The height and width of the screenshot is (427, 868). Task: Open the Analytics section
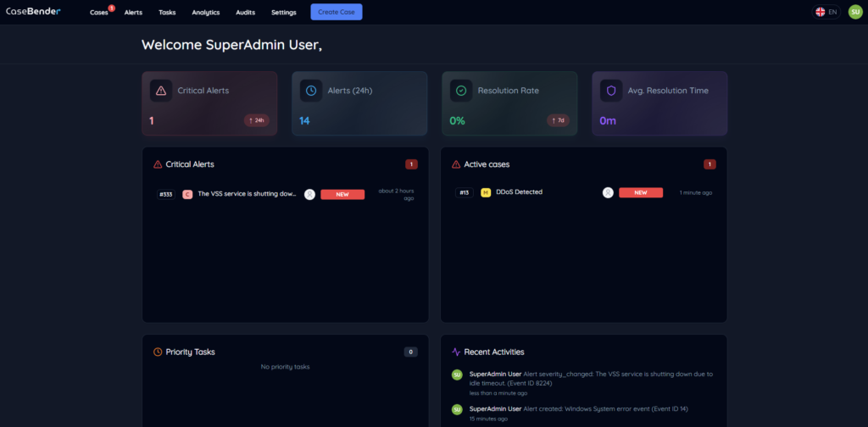(205, 13)
